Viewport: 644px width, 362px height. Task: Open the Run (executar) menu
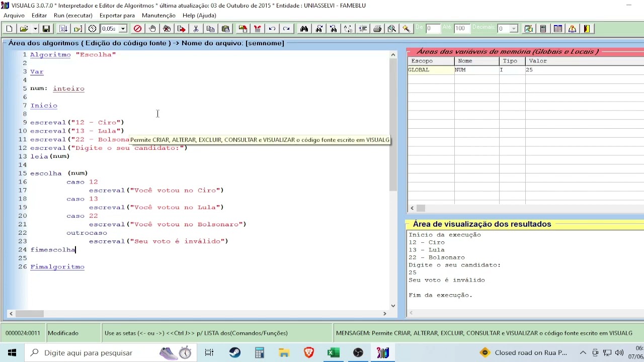click(x=73, y=16)
